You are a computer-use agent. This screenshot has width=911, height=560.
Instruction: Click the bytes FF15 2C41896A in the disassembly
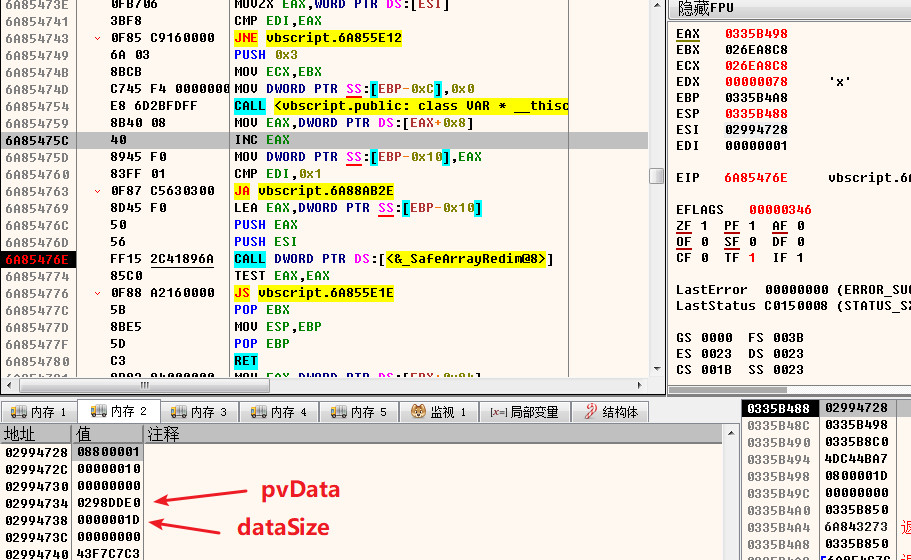pyautogui.click(x=162, y=259)
